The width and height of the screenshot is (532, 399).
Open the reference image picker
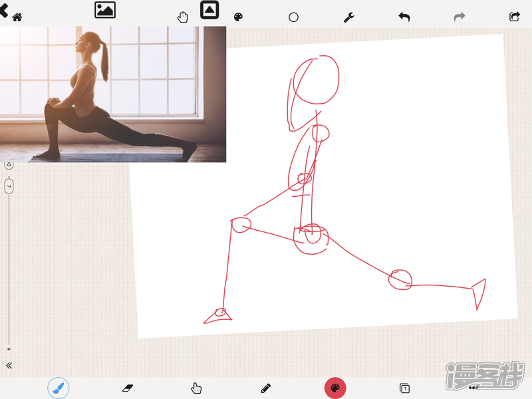point(105,10)
